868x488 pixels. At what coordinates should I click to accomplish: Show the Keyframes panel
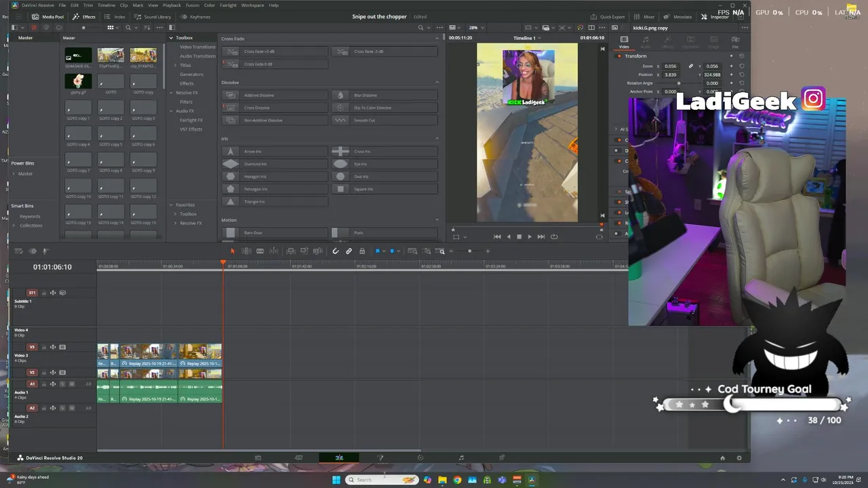pyautogui.click(x=195, y=16)
